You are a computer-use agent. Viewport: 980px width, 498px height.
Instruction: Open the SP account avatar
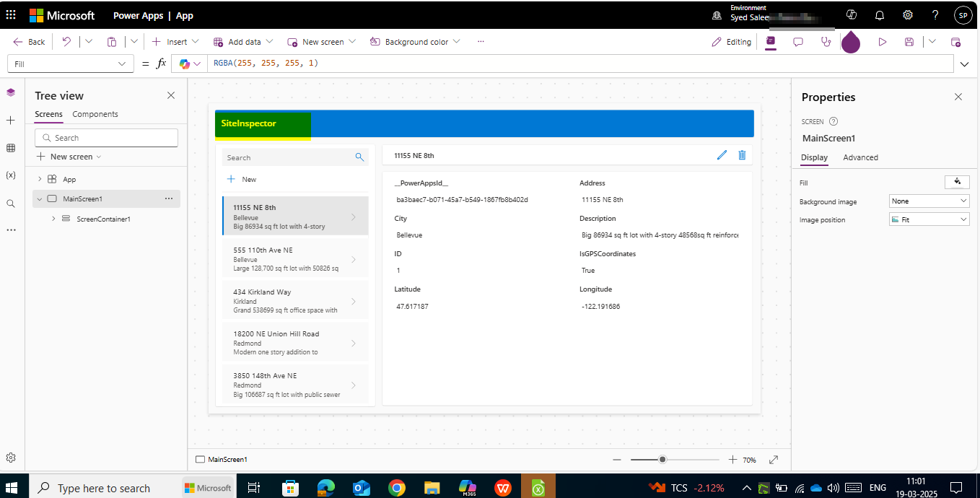963,14
